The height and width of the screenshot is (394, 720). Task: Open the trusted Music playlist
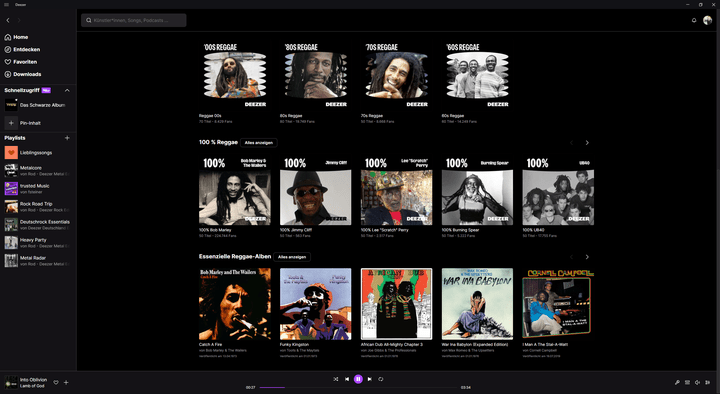36,188
